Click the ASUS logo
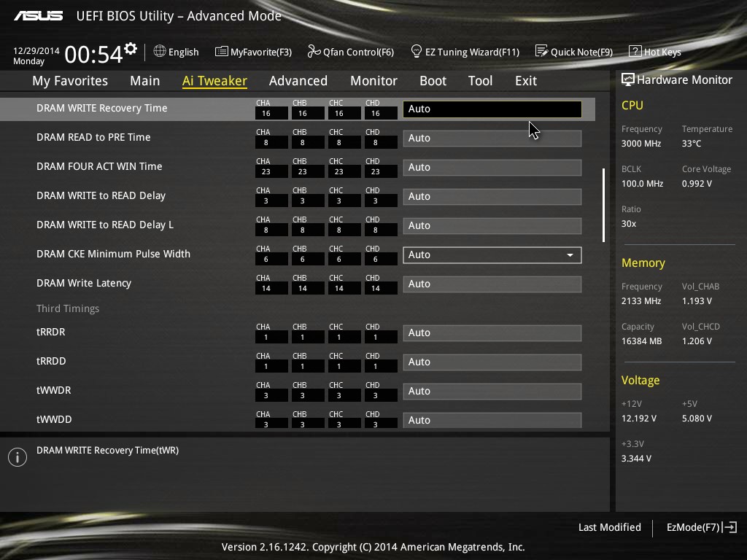Viewport: 747px width, 560px height. (38, 16)
